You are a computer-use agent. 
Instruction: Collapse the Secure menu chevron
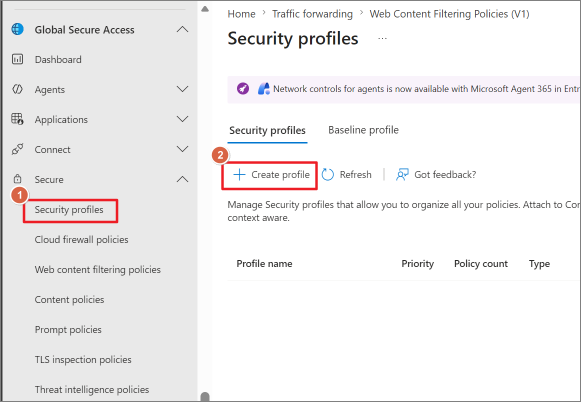point(182,179)
